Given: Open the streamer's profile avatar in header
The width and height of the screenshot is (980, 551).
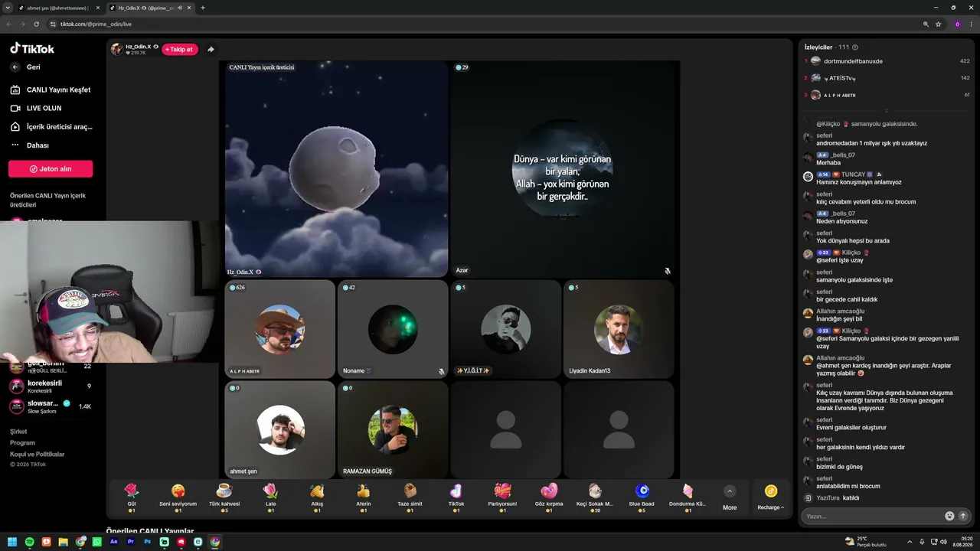Looking at the screenshot, I should (x=116, y=50).
